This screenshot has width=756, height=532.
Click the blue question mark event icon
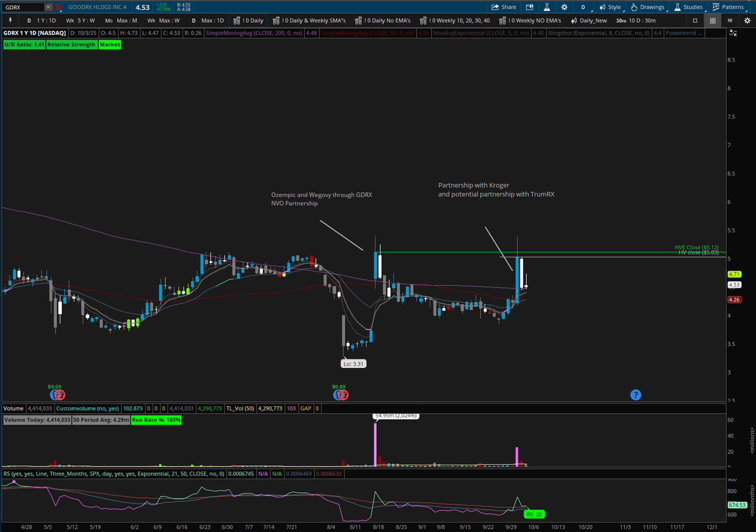pyautogui.click(x=636, y=395)
